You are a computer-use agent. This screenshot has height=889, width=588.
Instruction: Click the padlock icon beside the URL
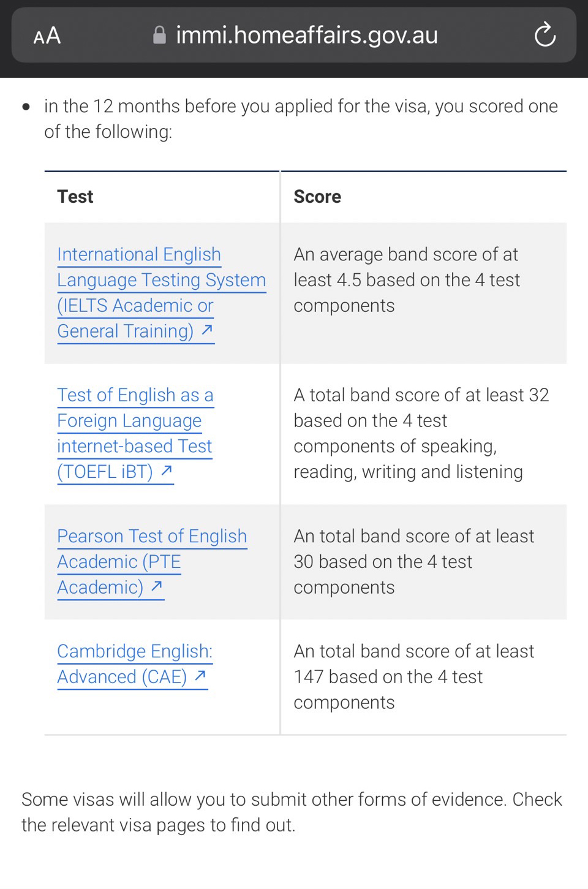tap(159, 36)
